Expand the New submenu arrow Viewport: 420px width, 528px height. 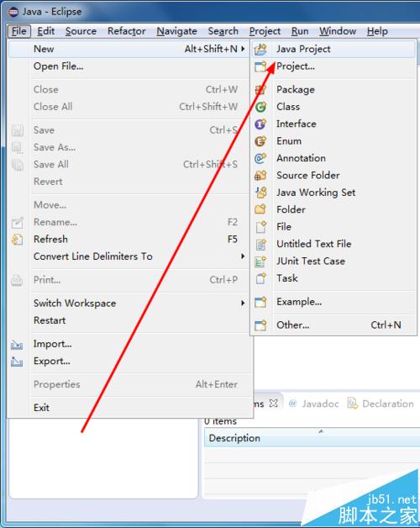[243, 49]
